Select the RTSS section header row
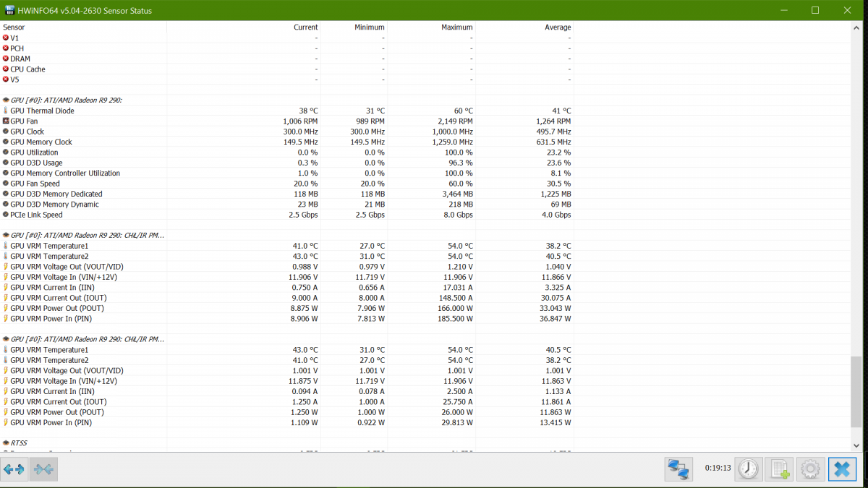This screenshot has width=868, height=488. (x=19, y=442)
